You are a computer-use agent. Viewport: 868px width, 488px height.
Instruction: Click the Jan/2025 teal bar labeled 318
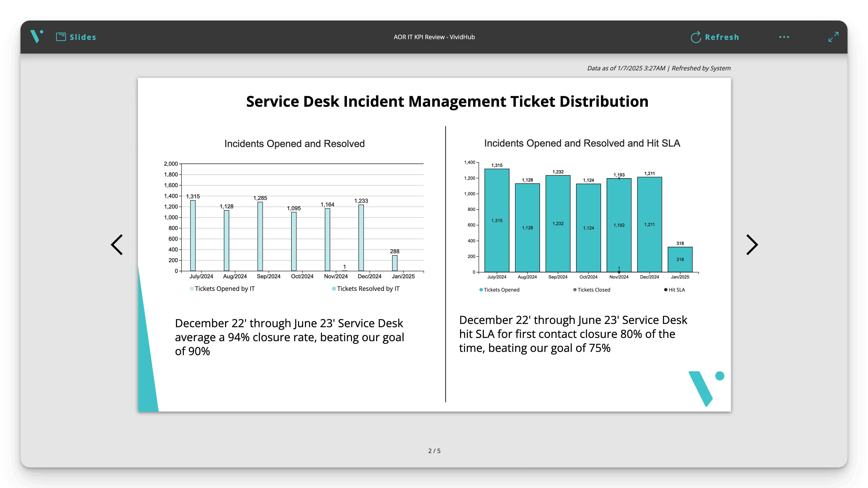680,260
